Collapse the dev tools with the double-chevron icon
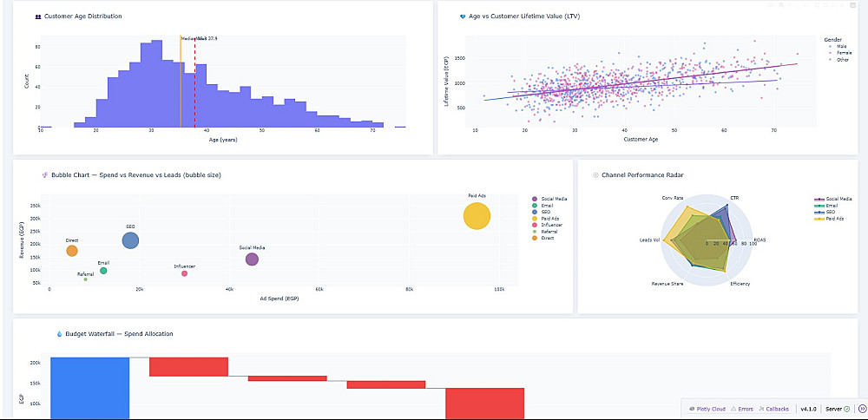 coord(862,409)
